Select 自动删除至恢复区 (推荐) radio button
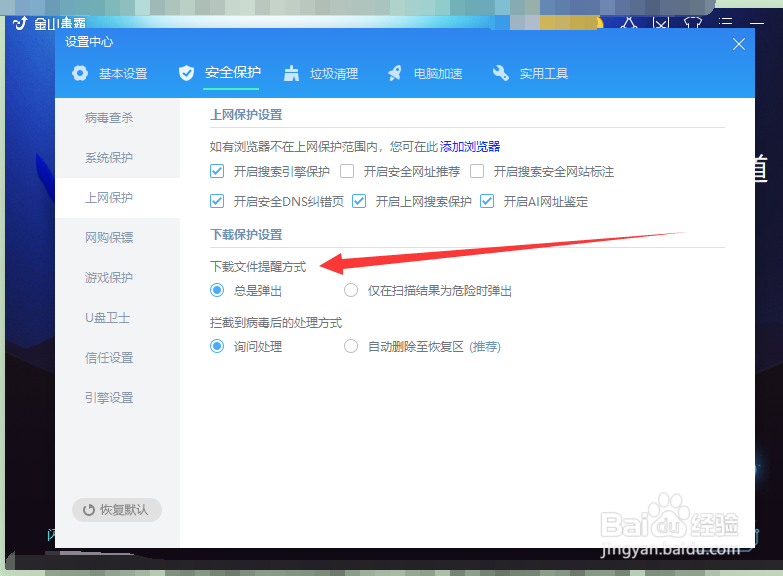This screenshot has height=576, width=783. coord(351,346)
